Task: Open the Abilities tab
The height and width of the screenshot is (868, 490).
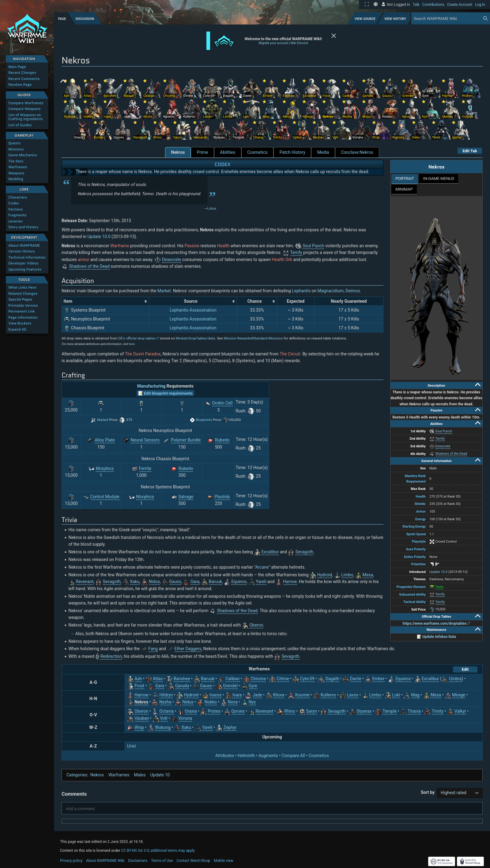Action: pos(227,152)
